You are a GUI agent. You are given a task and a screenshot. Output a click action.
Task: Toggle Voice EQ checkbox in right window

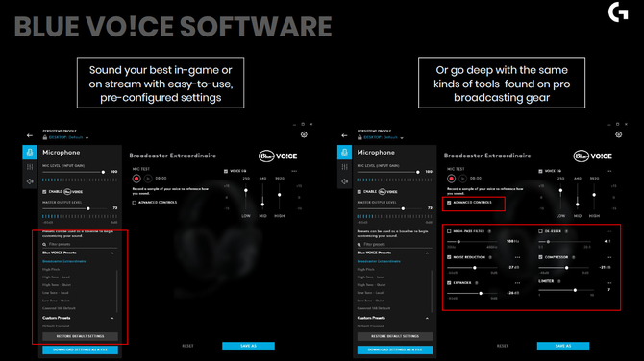tap(540, 171)
